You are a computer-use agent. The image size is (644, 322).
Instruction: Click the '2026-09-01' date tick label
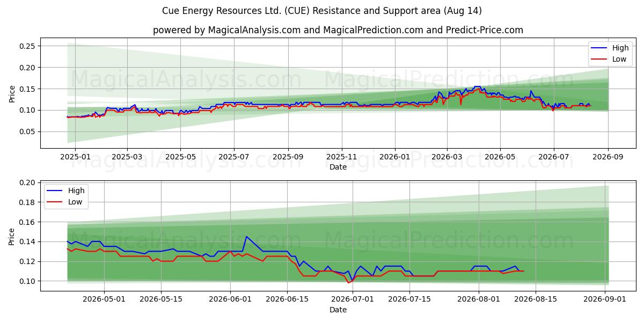[x=606, y=299]
